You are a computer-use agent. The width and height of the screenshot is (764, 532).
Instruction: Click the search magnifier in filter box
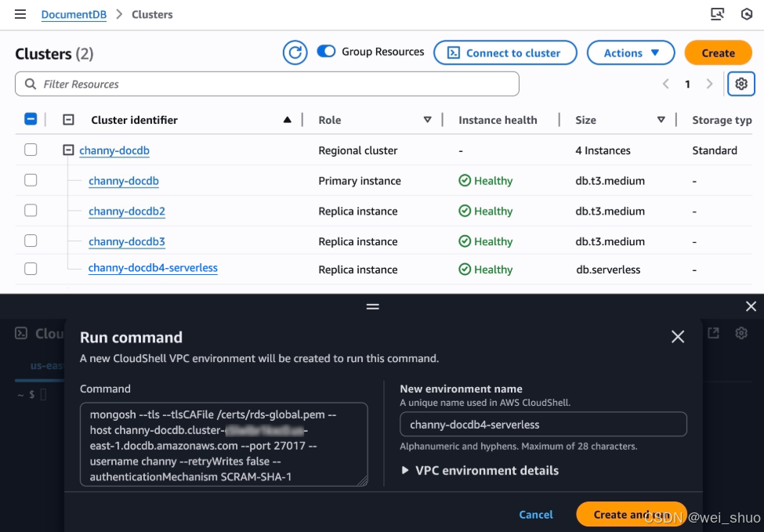(31, 84)
